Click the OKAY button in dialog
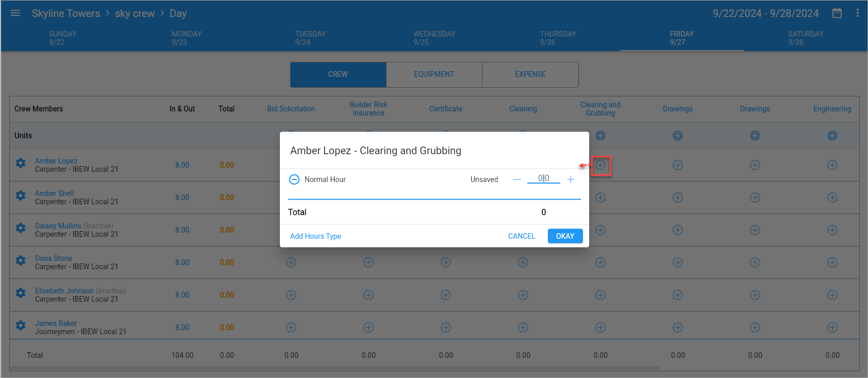The width and height of the screenshot is (868, 378). click(x=565, y=236)
